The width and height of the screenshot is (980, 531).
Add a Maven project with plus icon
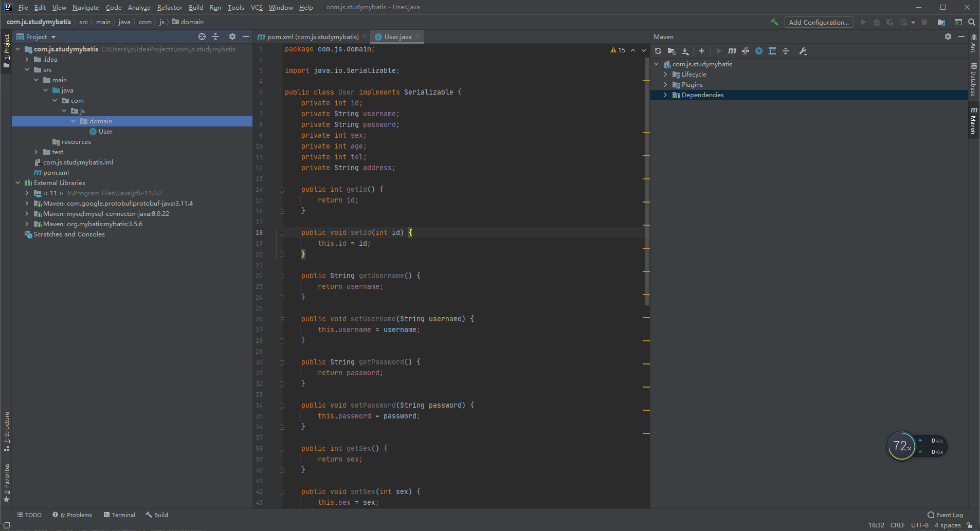click(702, 51)
